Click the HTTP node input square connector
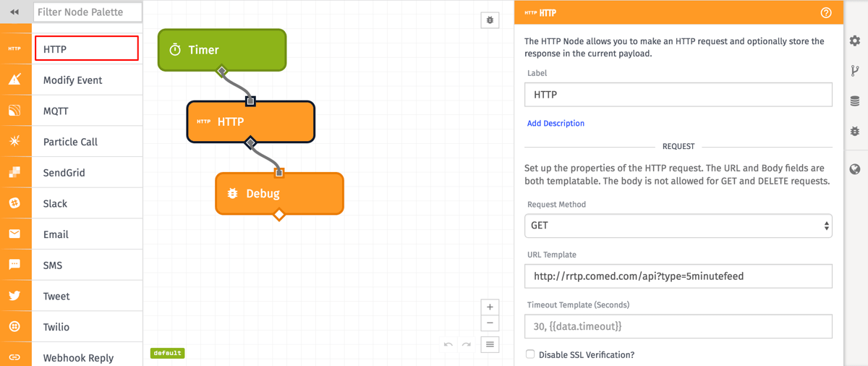Image resolution: width=868 pixels, height=366 pixels. click(250, 101)
